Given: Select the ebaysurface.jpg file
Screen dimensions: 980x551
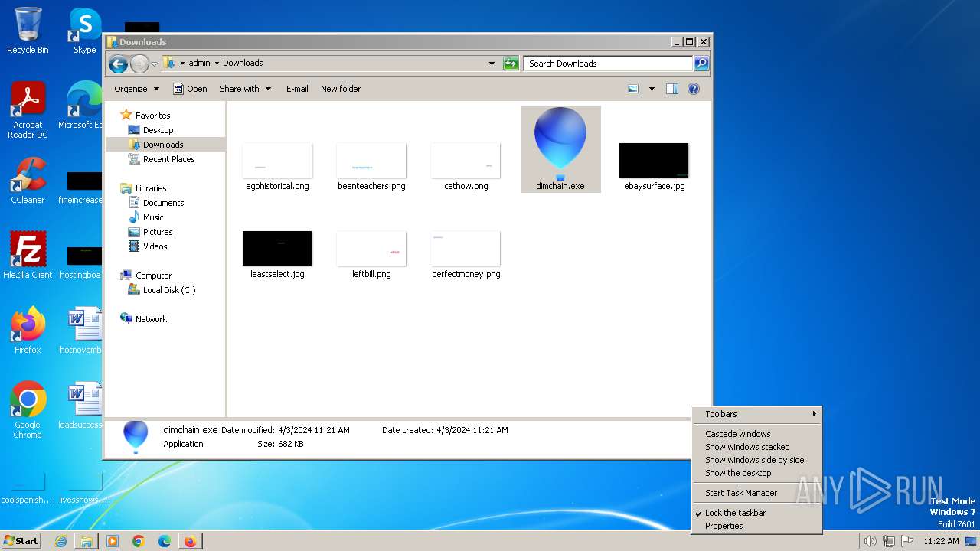Looking at the screenshot, I should point(654,167).
